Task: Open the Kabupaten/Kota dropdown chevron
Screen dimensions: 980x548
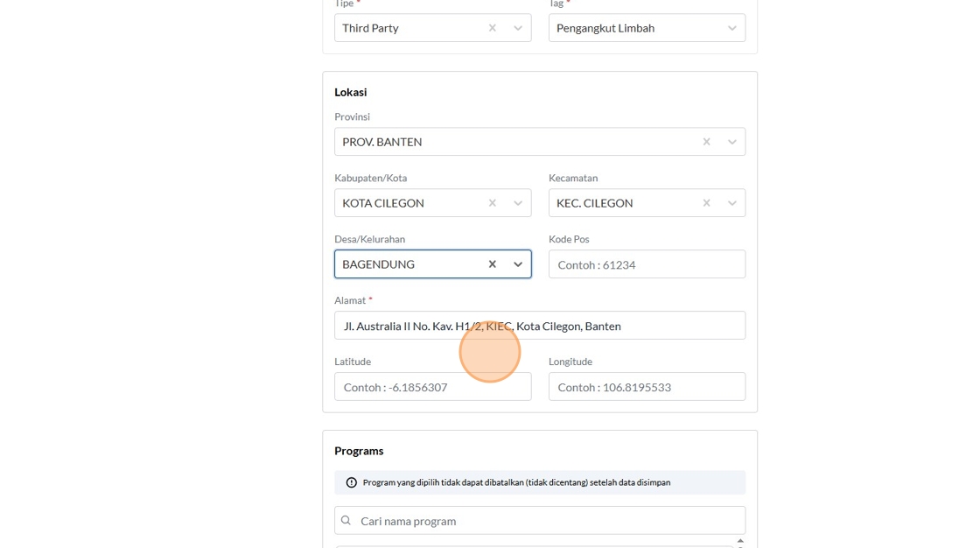Action: pos(518,203)
